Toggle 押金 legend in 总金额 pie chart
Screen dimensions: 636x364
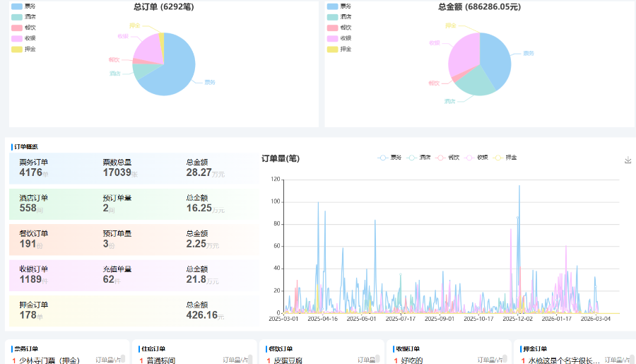(339, 49)
